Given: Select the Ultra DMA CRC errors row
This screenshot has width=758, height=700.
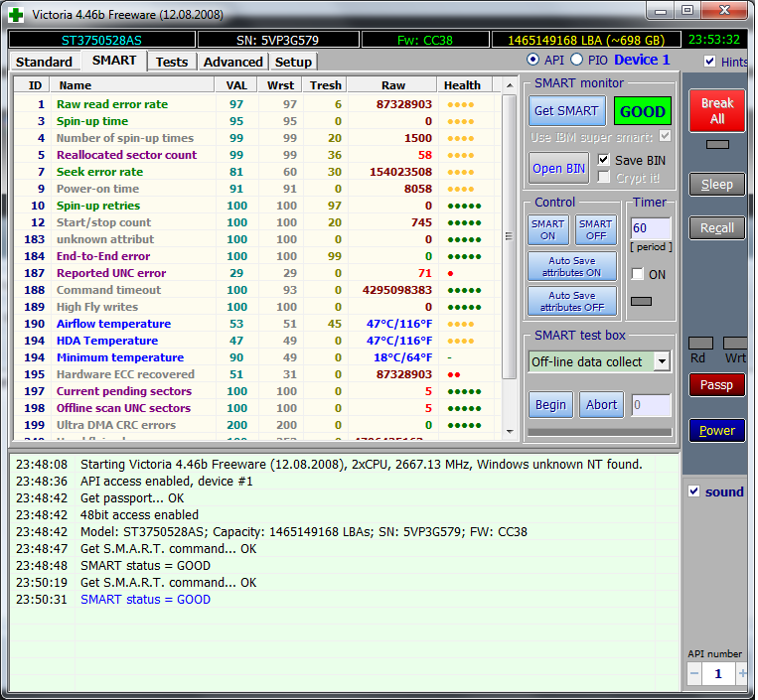Looking at the screenshot, I should coord(256,425).
